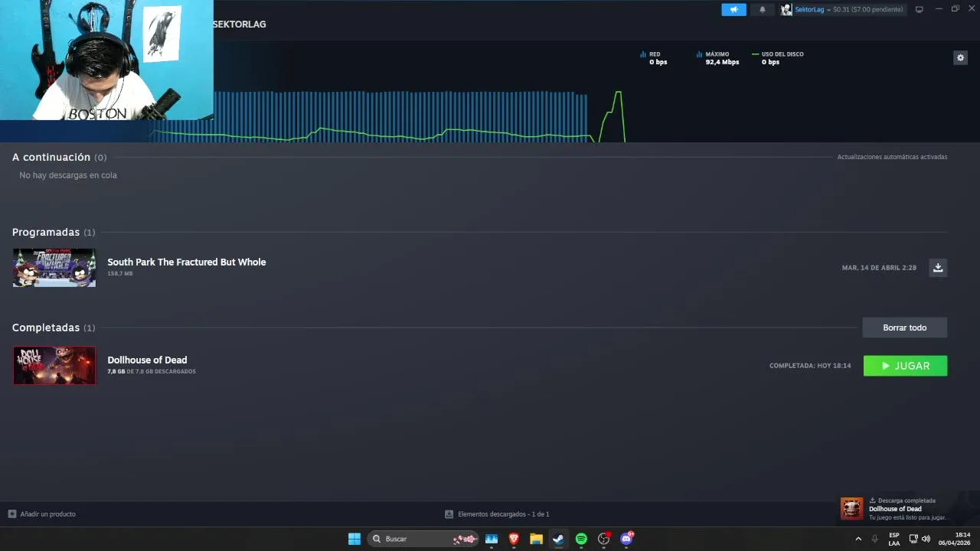This screenshot has height=551, width=980.
Task: Click the 158,7 MB South Park size
Action: pos(120,273)
